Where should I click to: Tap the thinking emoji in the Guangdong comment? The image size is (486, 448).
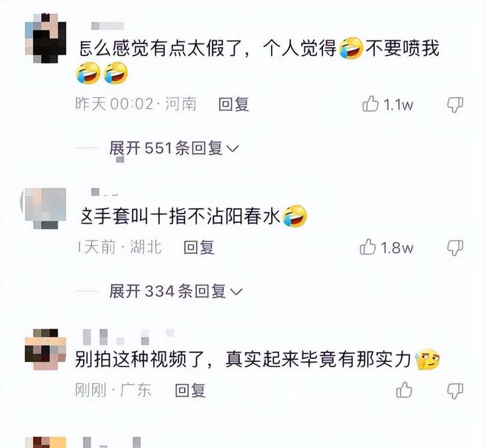click(x=428, y=359)
